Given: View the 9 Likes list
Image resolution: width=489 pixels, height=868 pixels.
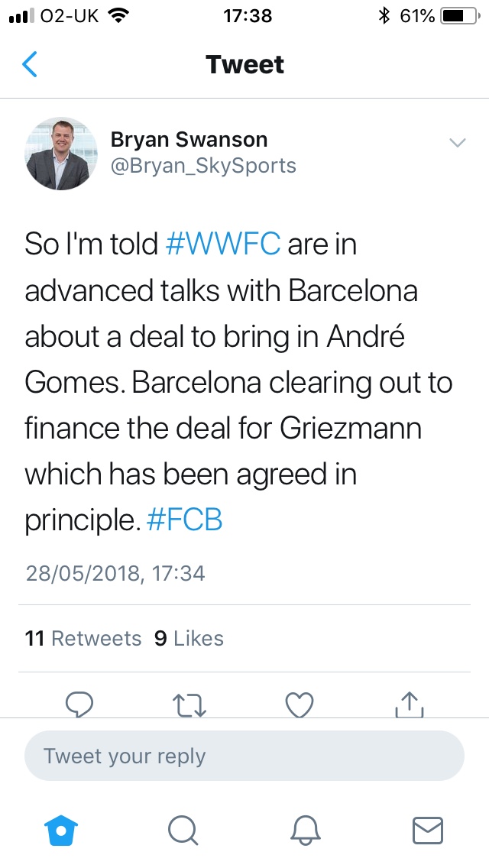Looking at the screenshot, I should (x=189, y=639).
